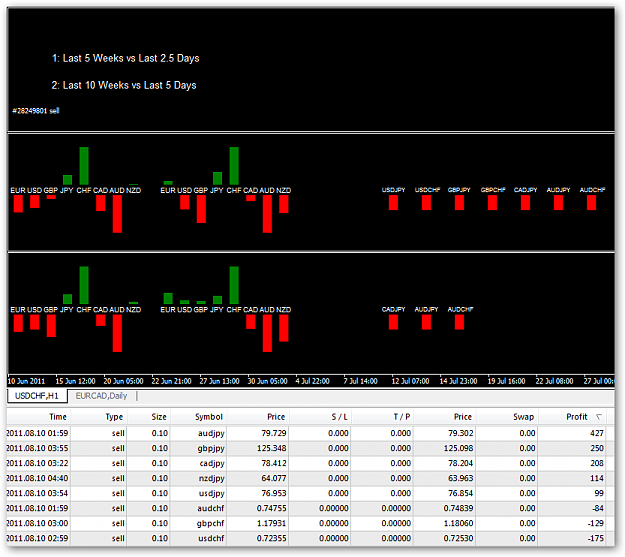Sort by the Size column header
This screenshot has width=625, height=557.
point(159,417)
